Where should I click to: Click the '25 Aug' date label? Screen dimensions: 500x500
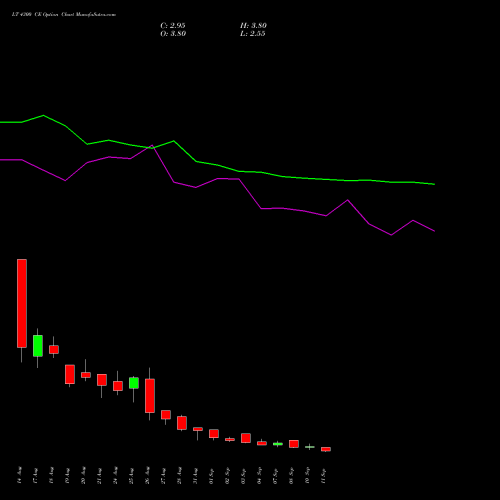(131, 475)
